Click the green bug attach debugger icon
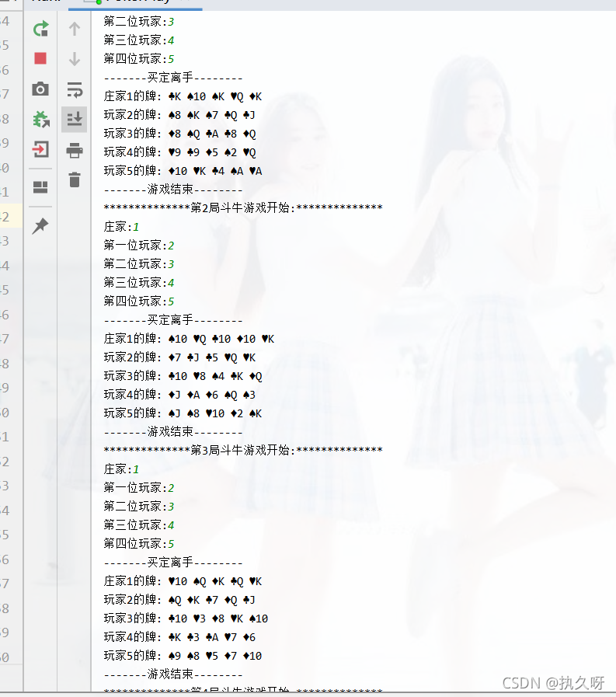This screenshot has width=616, height=697. 40,119
